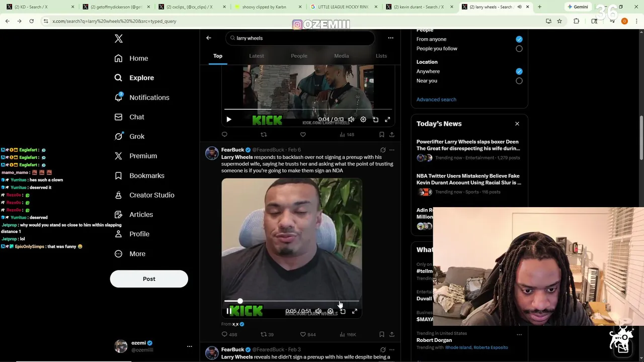Switch to the Media tab
Screen dimensions: 644x362
(342, 56)
